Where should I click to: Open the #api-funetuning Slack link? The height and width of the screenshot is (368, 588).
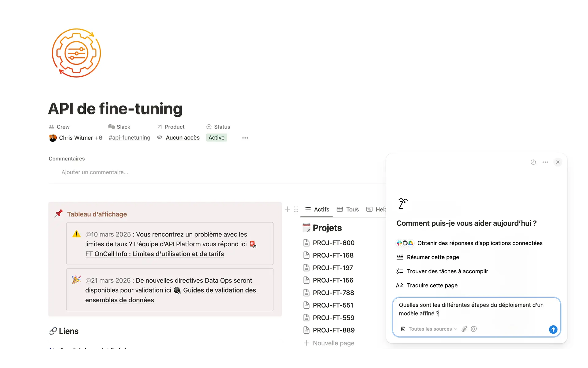[x=129, y=138]
